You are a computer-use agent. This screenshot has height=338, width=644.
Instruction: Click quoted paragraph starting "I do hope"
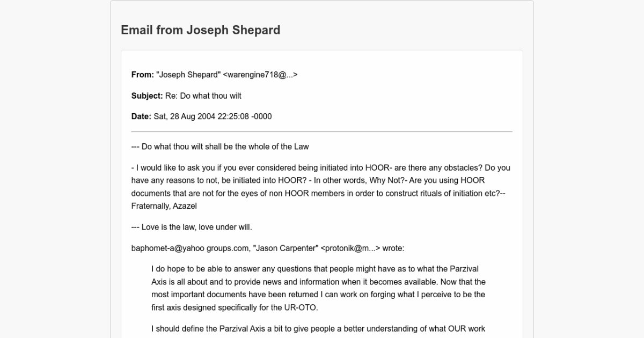tap(318, 288)
